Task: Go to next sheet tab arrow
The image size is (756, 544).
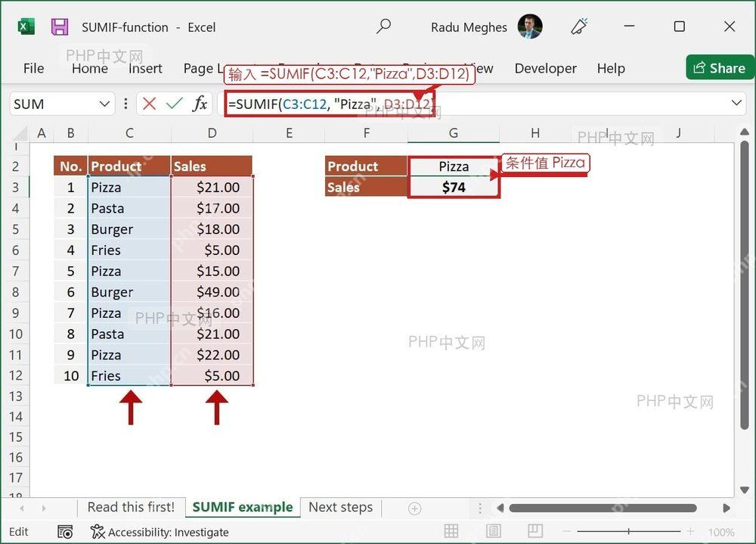Action: coord(44,508)
